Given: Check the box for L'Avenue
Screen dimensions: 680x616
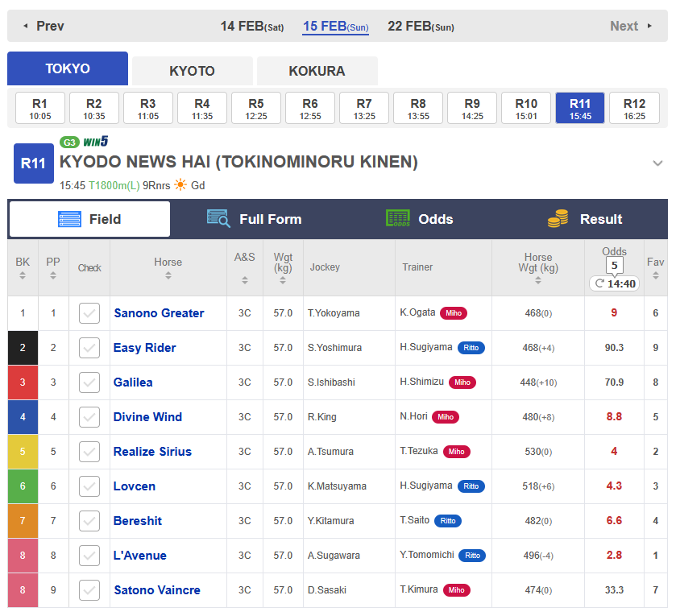Looking at the screenshot, I should 89,556.
